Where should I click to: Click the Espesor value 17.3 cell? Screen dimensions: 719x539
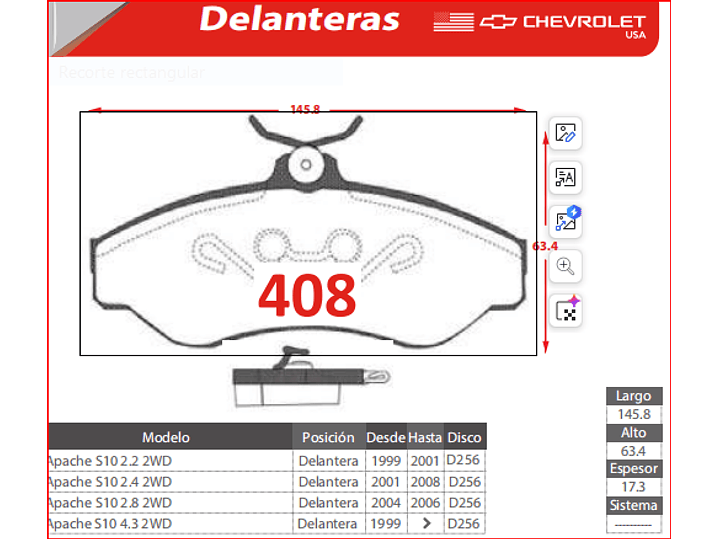[633, 487]
